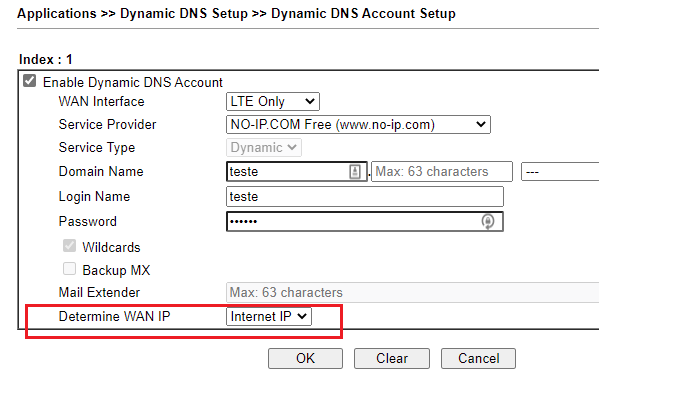Screen dimensions: 685x396
Task: Open the disabled Service Type Dynamic dropdown
Action: (x=263, y=148)
